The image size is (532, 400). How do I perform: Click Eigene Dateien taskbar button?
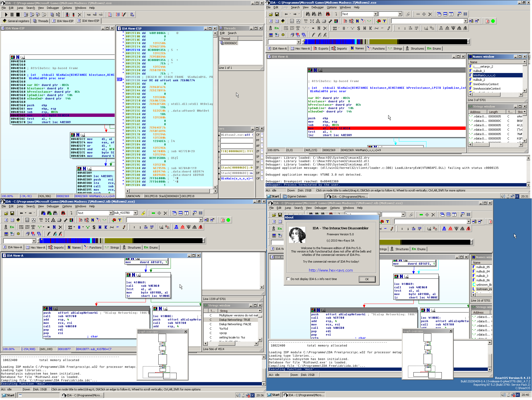click(303, 196)
